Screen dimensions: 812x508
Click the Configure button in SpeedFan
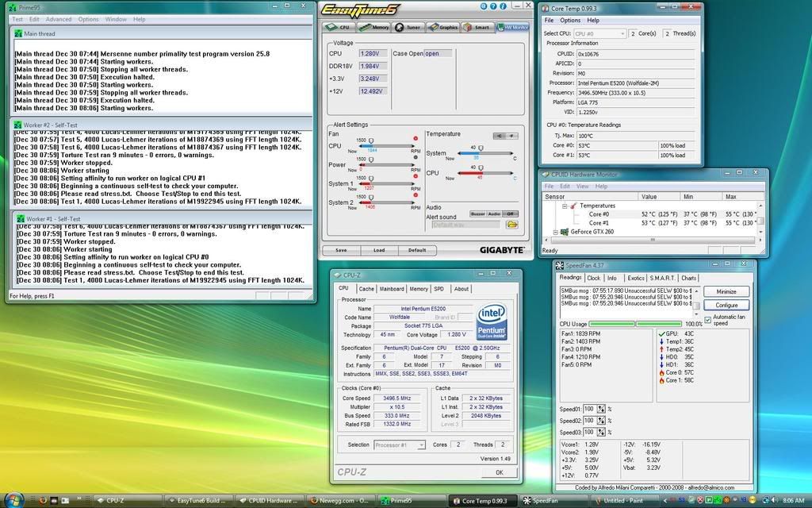point(726,304)
